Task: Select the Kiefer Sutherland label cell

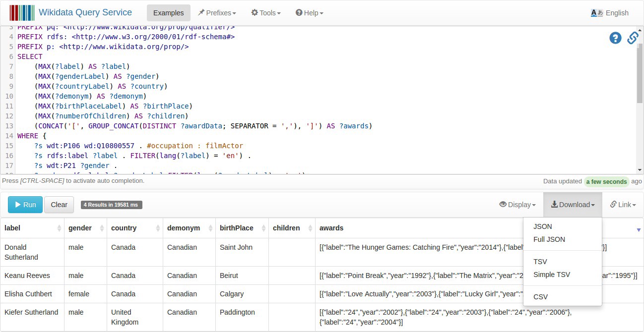Action: tap(32, 317)
